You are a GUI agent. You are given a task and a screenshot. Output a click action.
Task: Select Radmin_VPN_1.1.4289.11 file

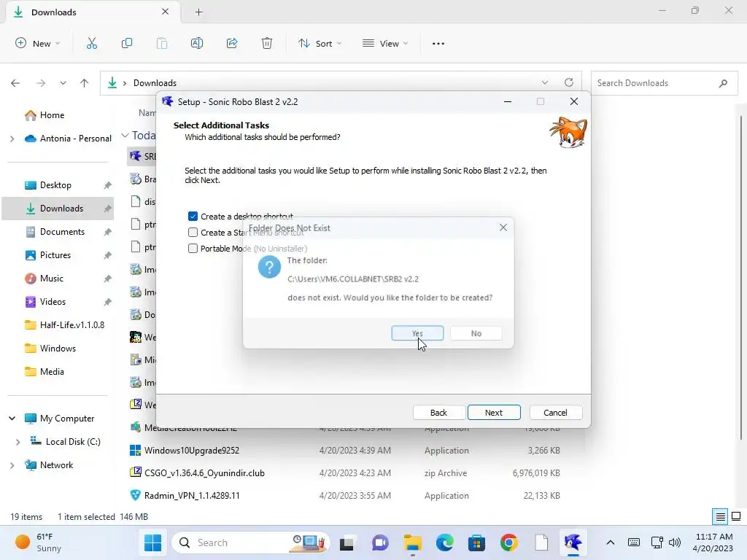(x=192, y=495)
